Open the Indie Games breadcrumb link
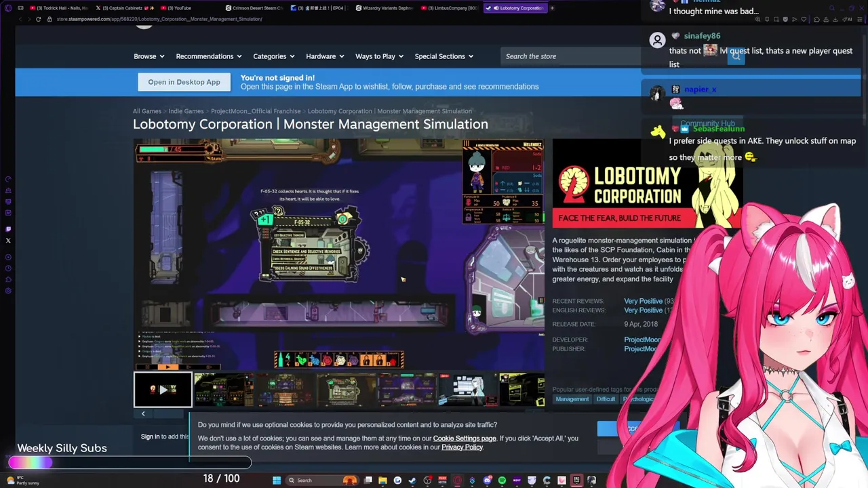868x488 pixels. point(186,111)
